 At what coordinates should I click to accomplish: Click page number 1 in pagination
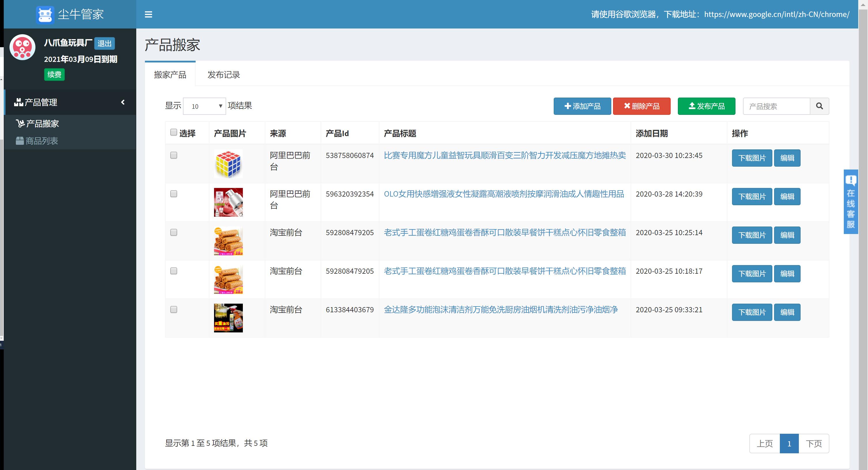pyautogui.click(x=789, y=444)
